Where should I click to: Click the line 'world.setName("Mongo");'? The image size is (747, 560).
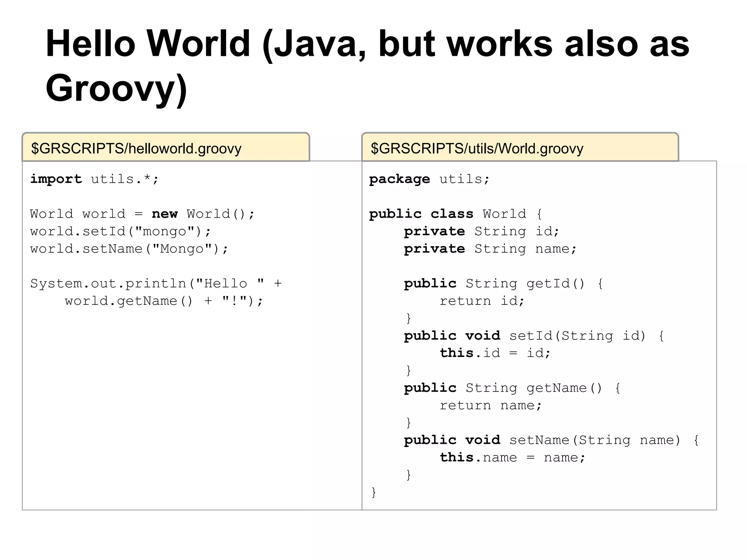[129, 249]
